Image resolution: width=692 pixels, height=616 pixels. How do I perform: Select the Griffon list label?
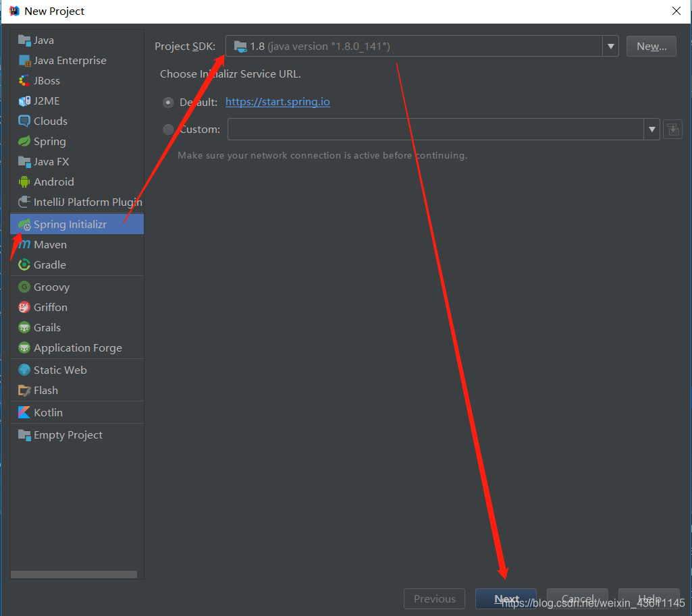pyautogui.click(x=51, y=308)
